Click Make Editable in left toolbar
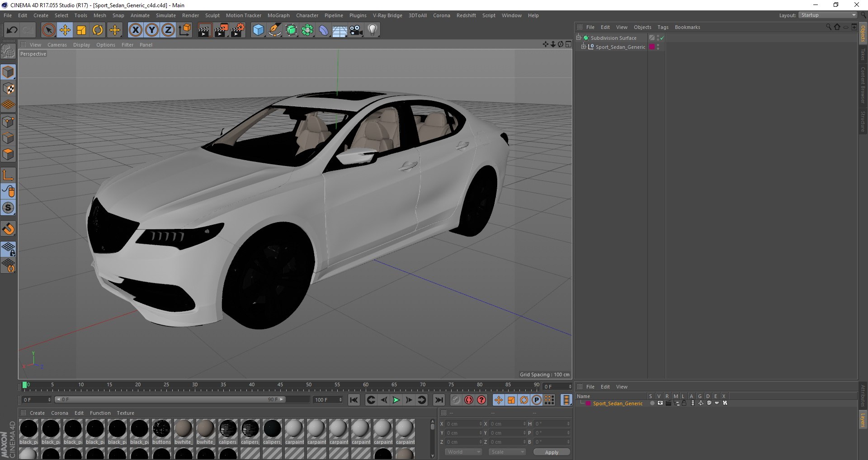This screenshot has height=460, width=868. click(8, 52)
